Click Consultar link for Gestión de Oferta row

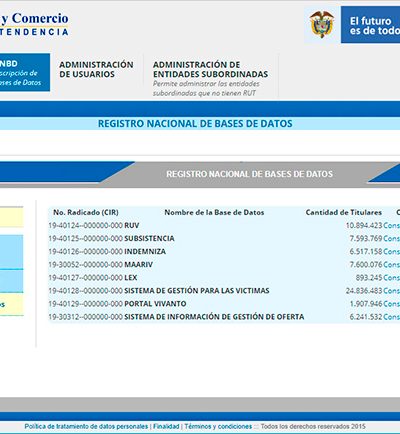[392, 317]
